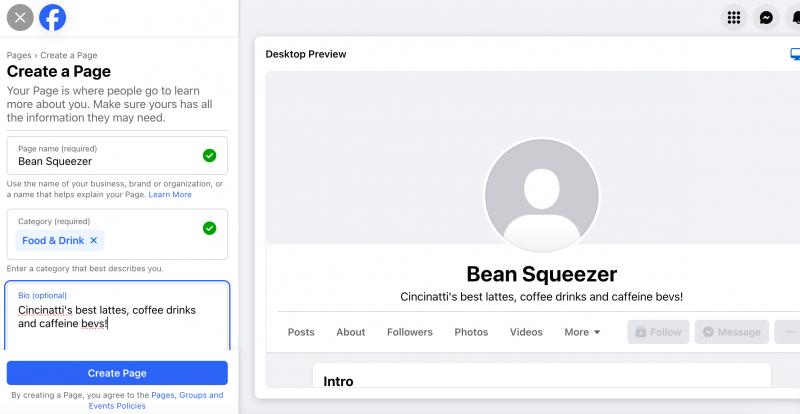Switch to the About tab
Screen dimensions: 800x414
351,332
